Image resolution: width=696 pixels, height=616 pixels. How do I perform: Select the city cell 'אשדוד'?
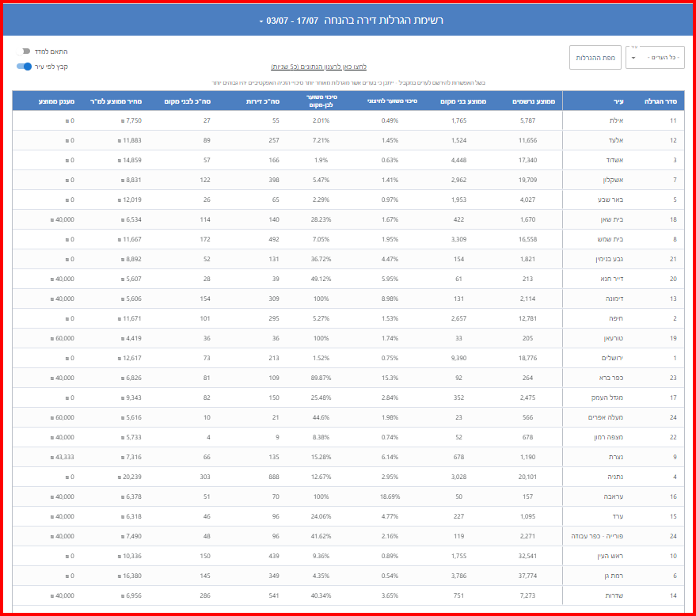tap(614, 160)
